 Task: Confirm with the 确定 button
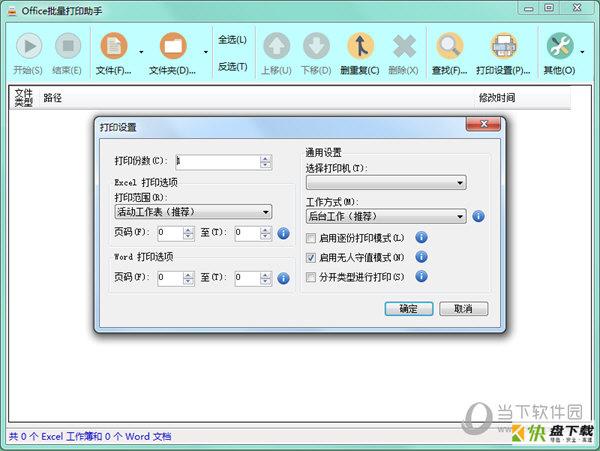coord(409,309)
